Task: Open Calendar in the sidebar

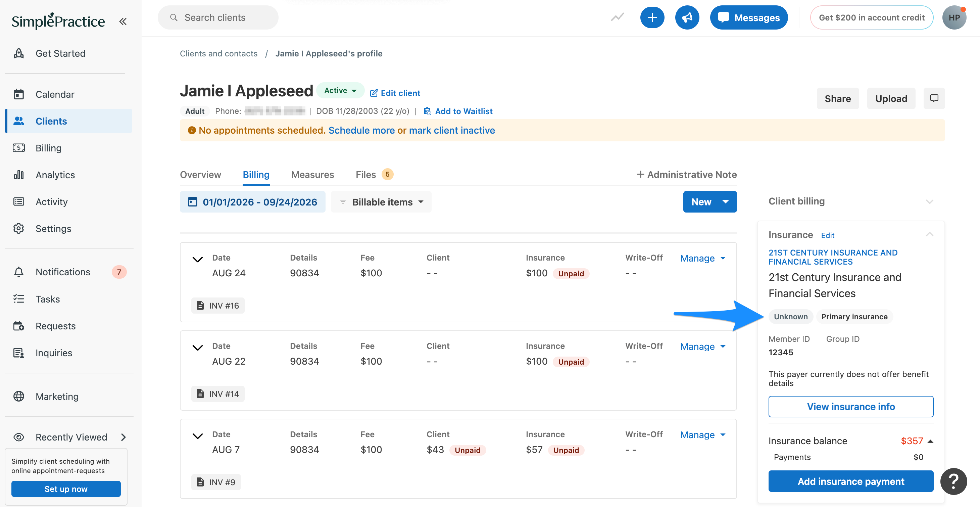Action: pos(68,94)
